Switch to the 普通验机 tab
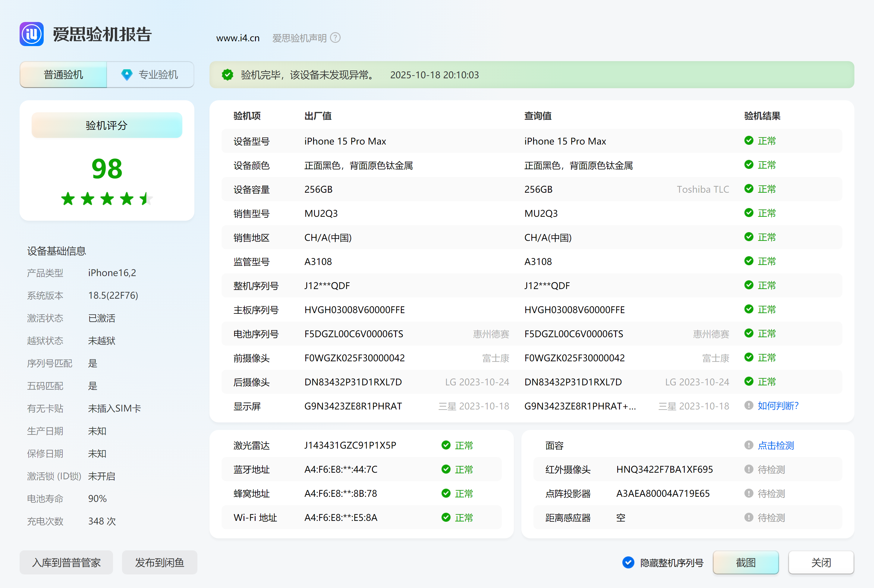Viewport: 874px width, 588px height. (63, 75)
